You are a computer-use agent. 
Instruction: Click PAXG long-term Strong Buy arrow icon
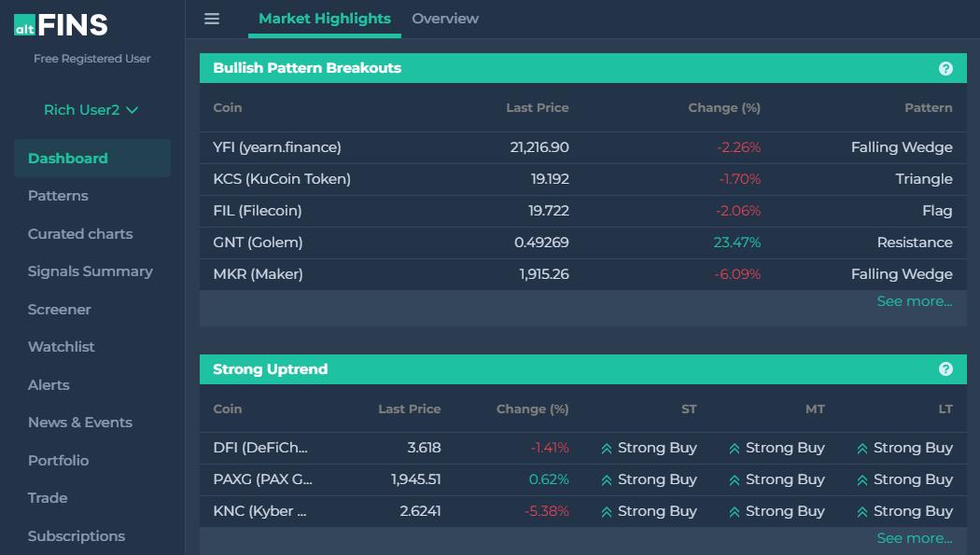(862, 480)
